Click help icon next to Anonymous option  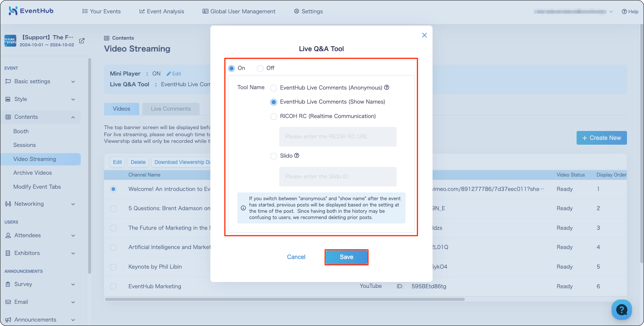387,87
